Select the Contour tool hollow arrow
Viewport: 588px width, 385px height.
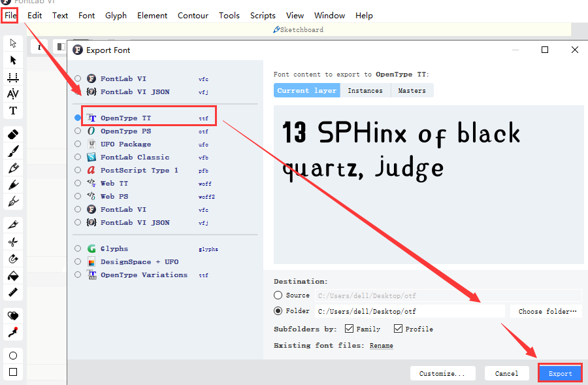13,43
